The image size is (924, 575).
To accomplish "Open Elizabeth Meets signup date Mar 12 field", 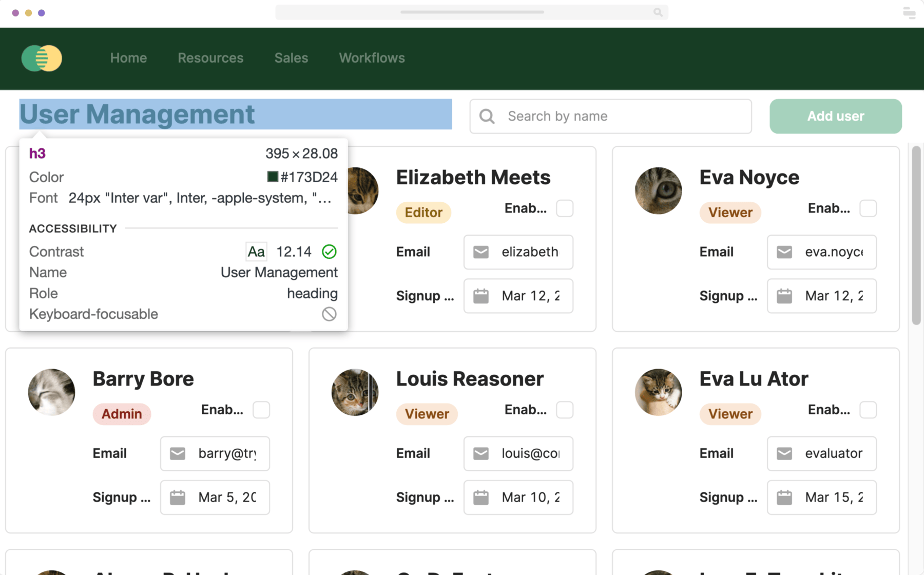I will pos(518,296).
